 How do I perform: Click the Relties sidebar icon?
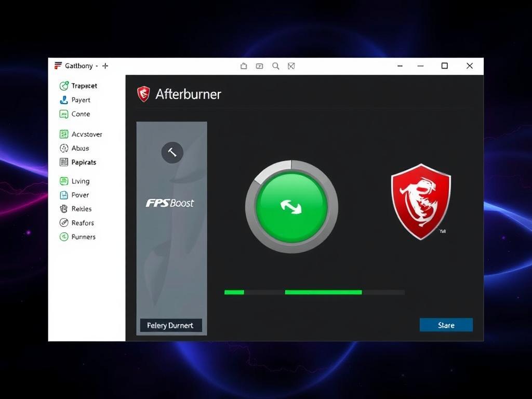click(64, 209)
